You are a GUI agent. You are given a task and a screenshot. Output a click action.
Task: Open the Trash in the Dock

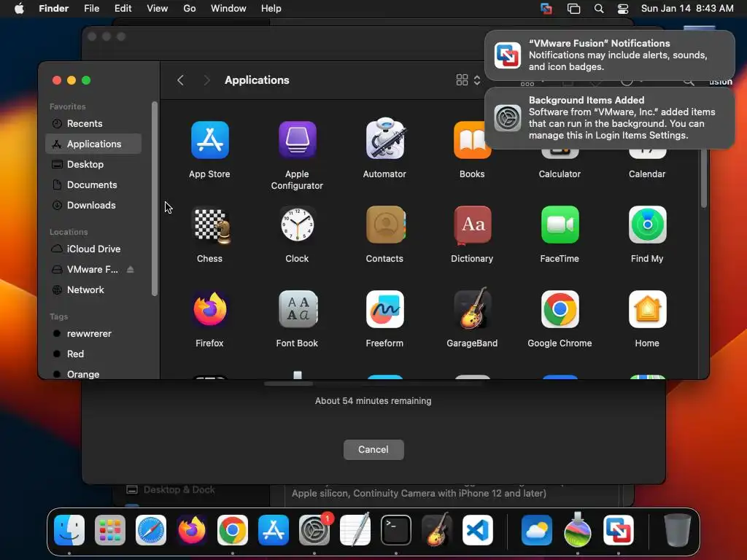tap(678, 530)
